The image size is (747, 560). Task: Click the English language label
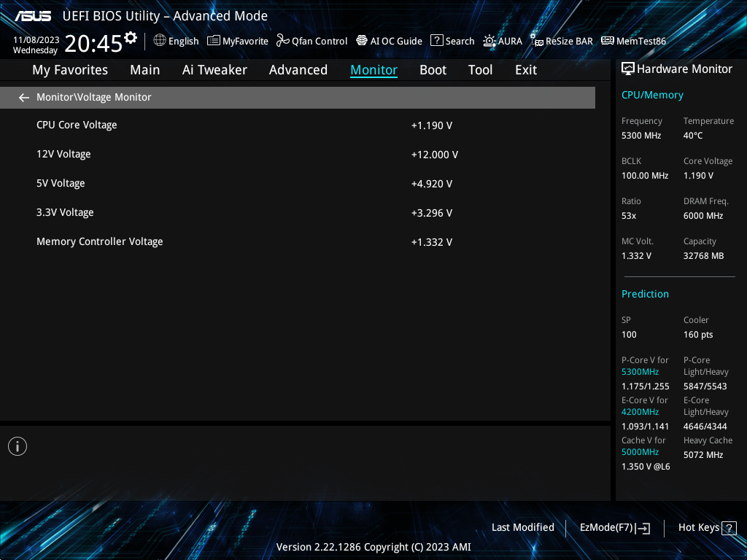(183, 42)
